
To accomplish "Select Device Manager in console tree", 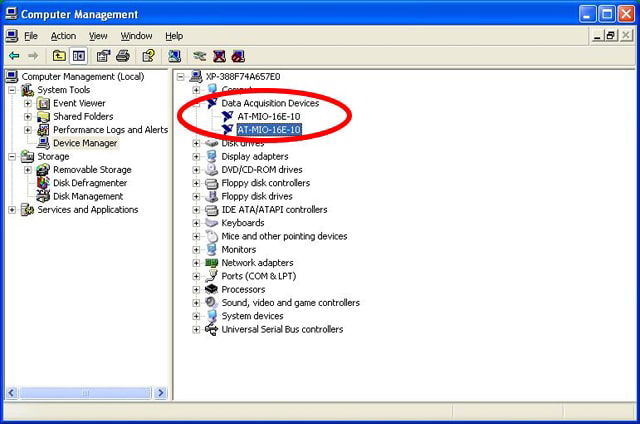I will point(85,143).
